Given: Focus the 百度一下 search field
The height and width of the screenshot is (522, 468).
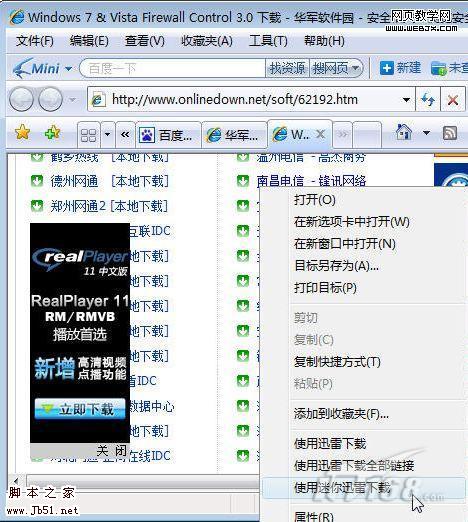Looking at the screenshot, I should click(173, 69).
